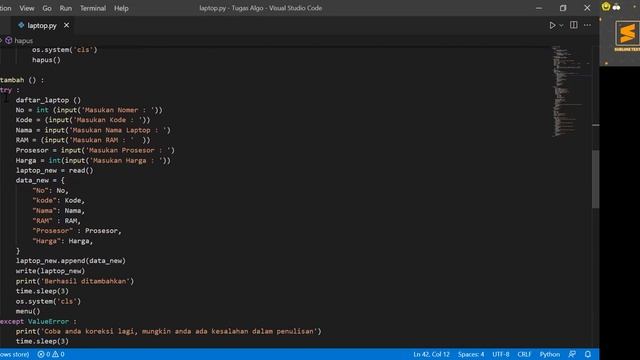Open the run options dropdown arrow
Viewport: 640px width, 360px height.
[562, 25]
